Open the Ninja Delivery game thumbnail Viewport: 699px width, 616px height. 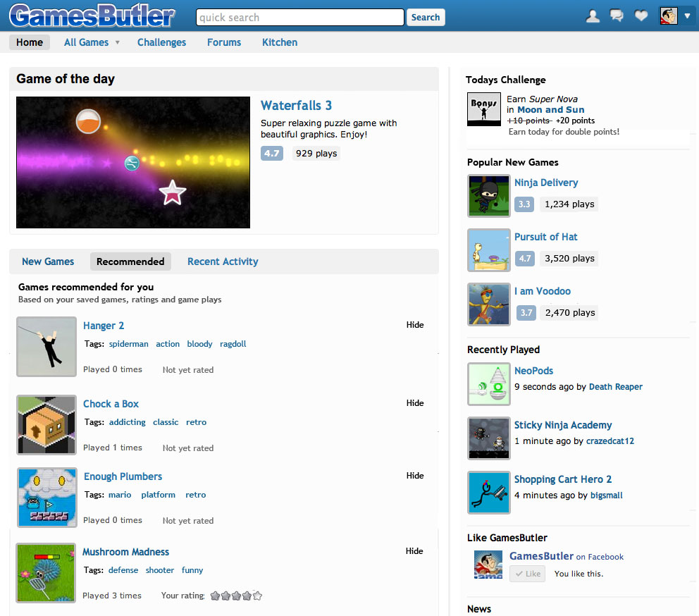488,196
